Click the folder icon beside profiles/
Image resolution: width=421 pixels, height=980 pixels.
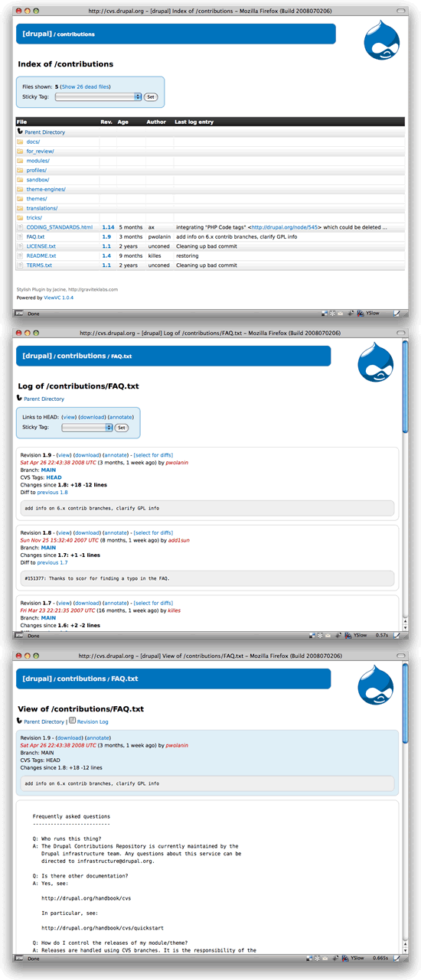(21, 170)
